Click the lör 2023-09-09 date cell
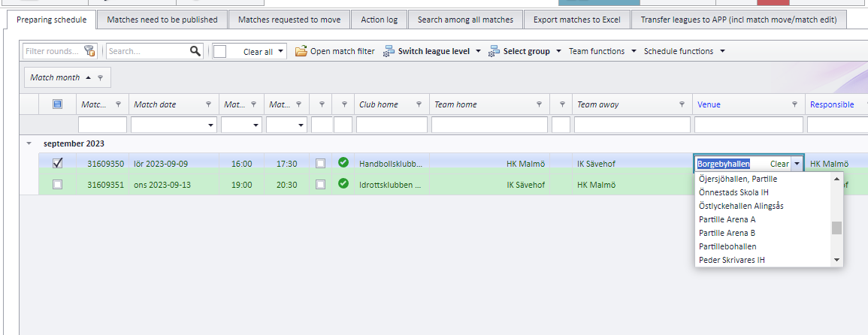The height and width of the screenshot is (335, 868). [x=174, y=164]
